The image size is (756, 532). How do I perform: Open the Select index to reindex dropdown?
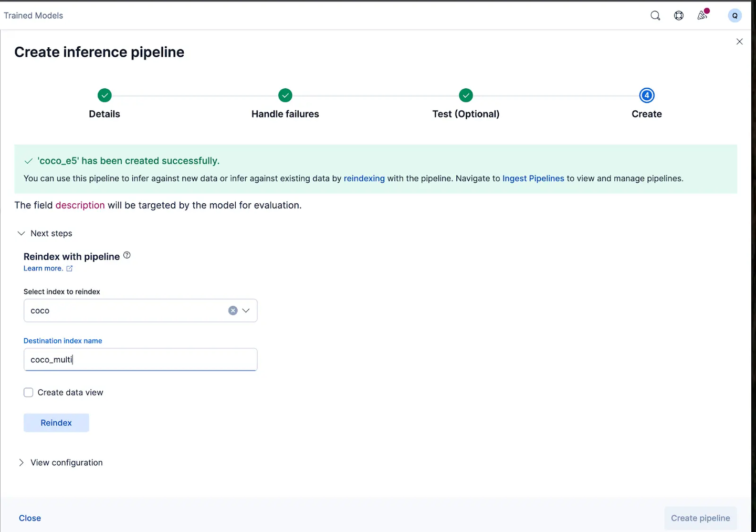tap(140, 310)
